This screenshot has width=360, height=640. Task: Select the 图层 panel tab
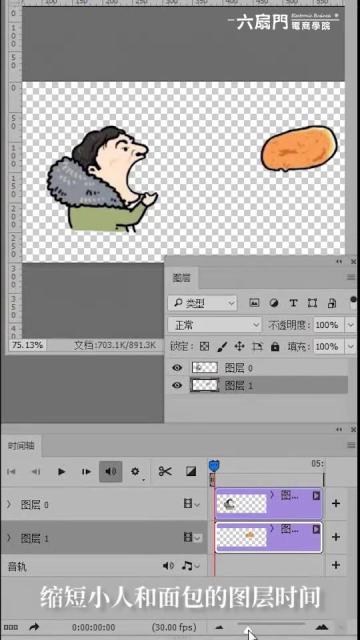(181, 278)
